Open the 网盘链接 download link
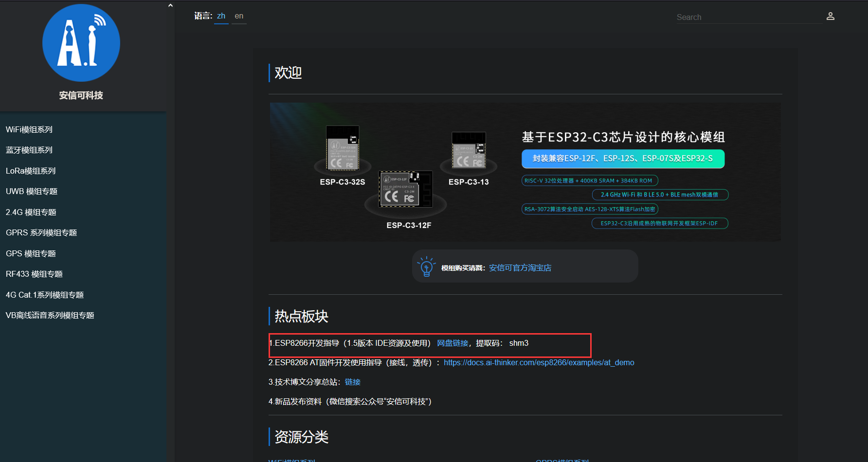The width and height of the screenshot is (868, 462). tap(452, 343)
